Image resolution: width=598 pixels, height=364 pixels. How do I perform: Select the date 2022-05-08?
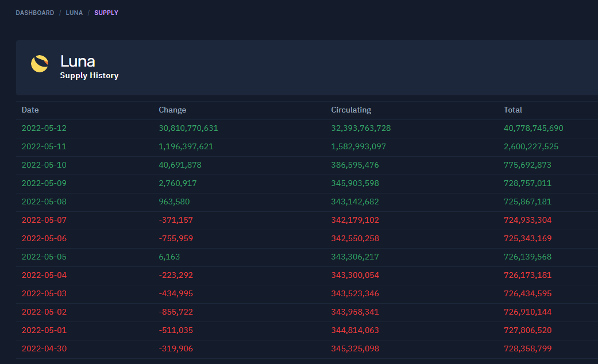(x=44, y=202)
